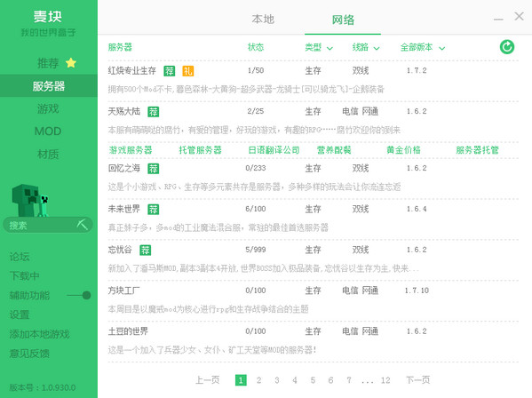Click the 版本号：1.0.930.0 label

pyautogui.click(x=43, y=387)
